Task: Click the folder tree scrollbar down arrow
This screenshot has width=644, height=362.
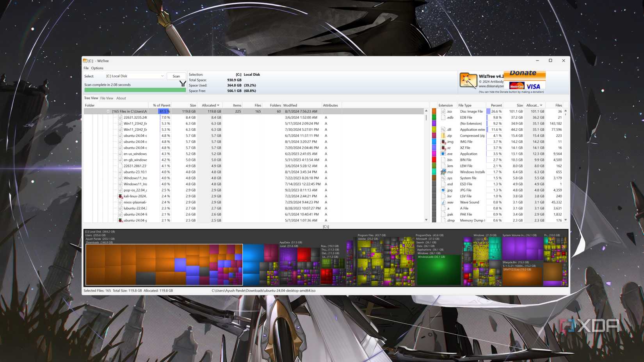Action: [426, 220]
